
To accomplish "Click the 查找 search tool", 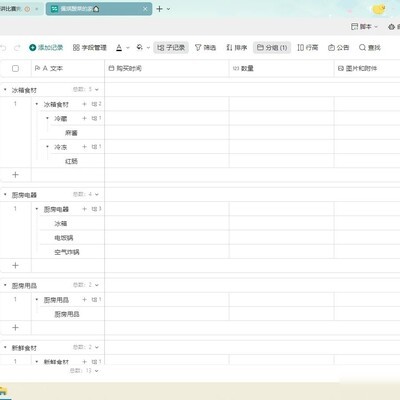I will 370,48.
